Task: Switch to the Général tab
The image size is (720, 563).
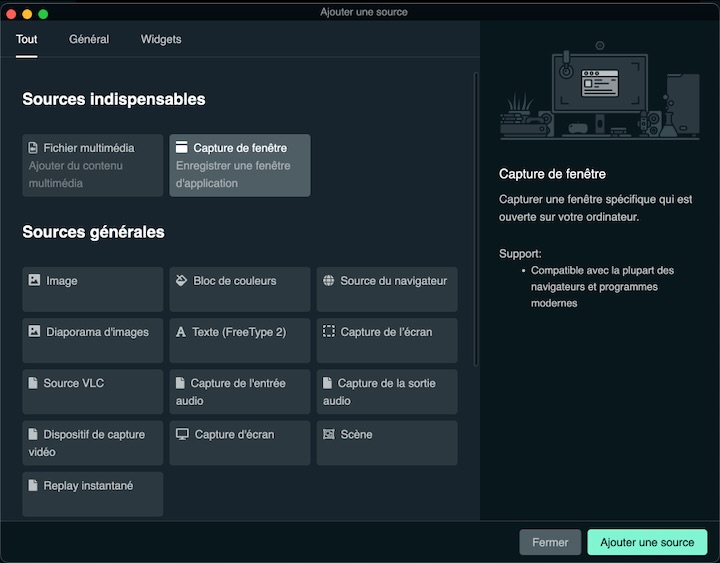Action: [89, 39]
